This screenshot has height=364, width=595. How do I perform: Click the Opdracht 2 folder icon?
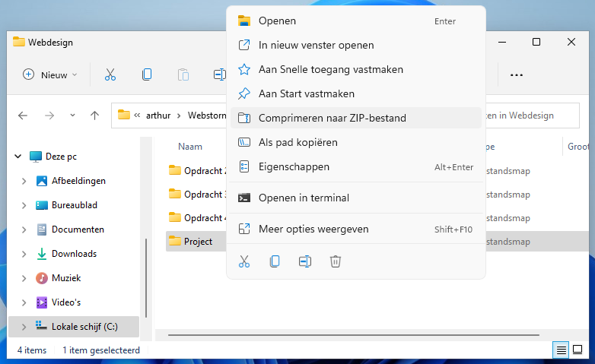174,170
